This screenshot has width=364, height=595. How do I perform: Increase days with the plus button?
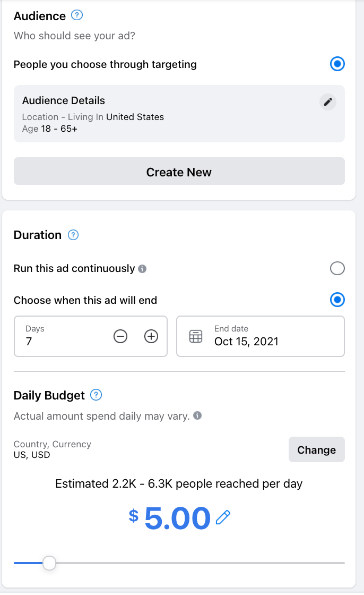click(152, 336)
